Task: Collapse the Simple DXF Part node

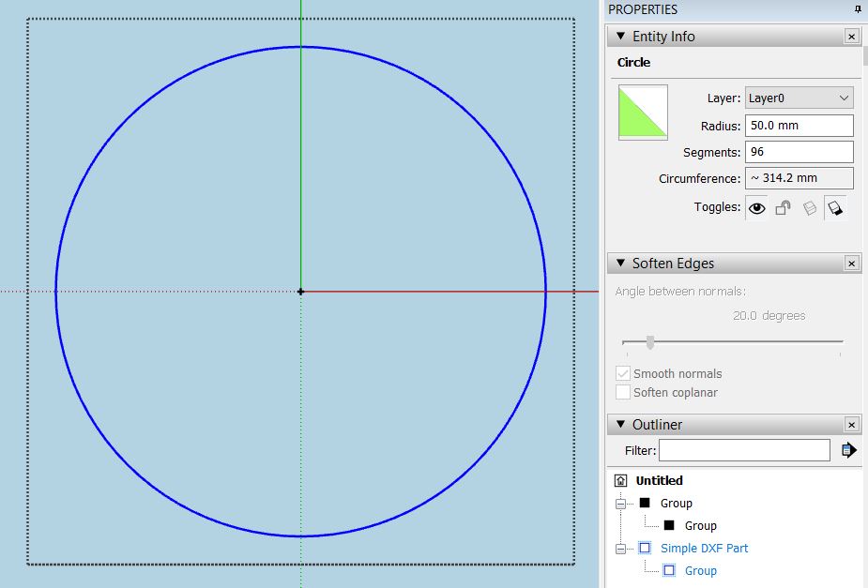Action: (621, 549)
